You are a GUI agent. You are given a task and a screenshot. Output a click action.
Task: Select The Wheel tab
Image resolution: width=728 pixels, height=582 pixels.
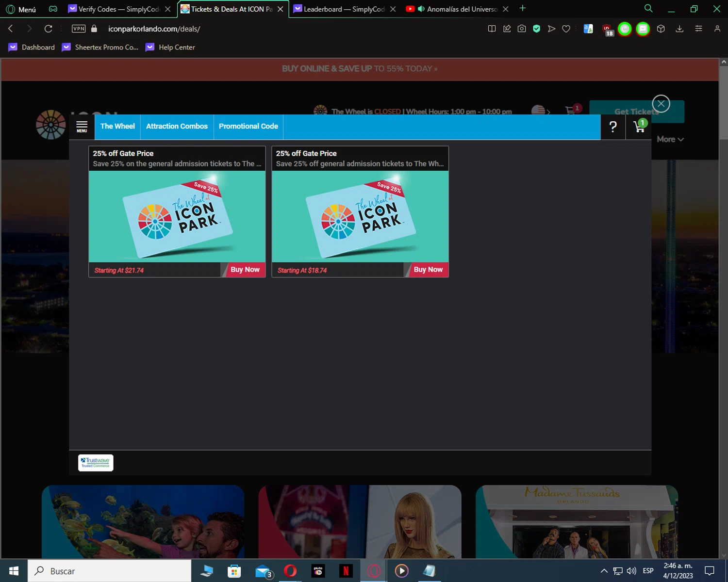(x=117, y=127)
